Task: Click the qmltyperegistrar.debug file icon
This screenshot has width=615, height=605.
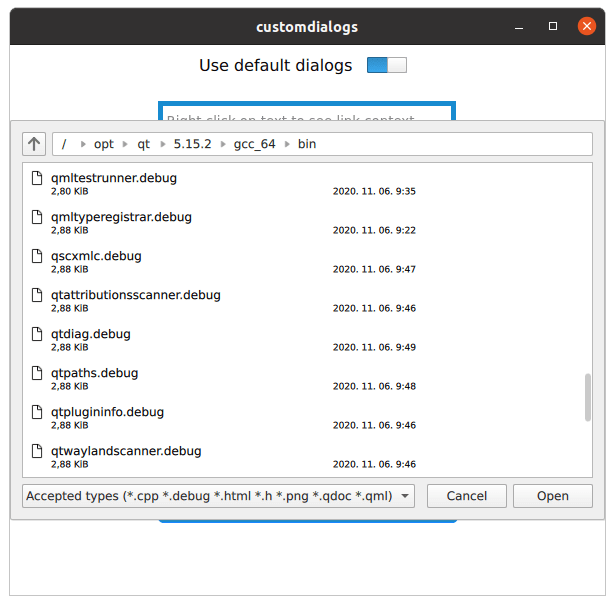Action: 38,217
